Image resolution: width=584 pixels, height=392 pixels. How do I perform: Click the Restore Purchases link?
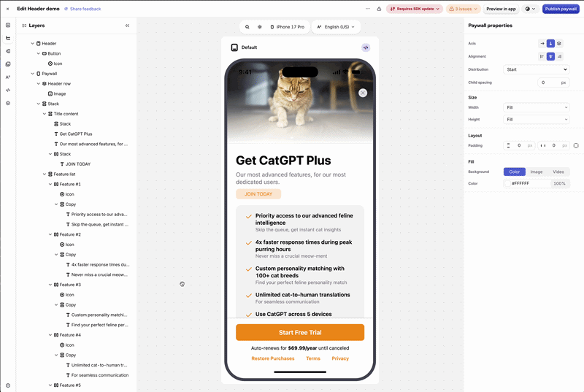coord(272,358)
